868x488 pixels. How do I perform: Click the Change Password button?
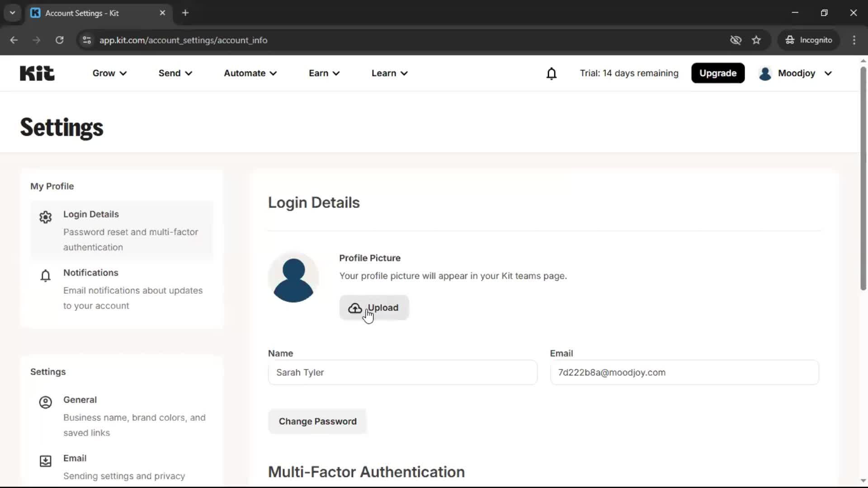(317, 421)
